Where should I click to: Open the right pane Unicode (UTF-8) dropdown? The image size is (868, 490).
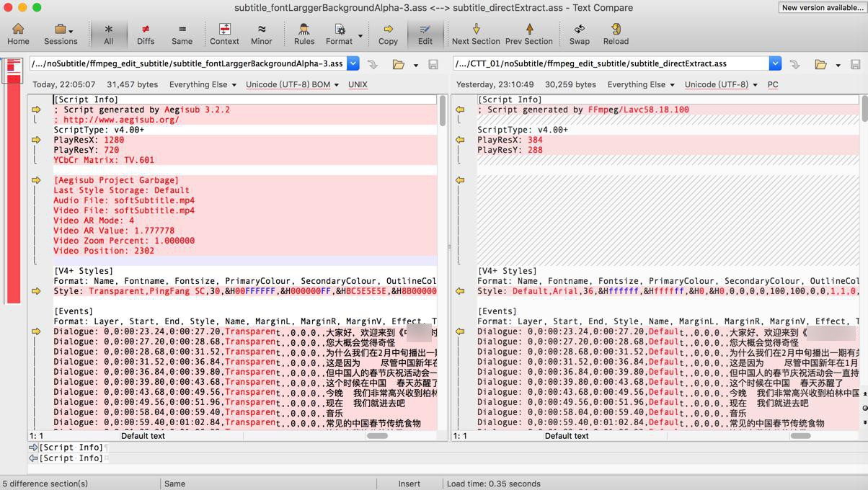click(x=721, y=84)
